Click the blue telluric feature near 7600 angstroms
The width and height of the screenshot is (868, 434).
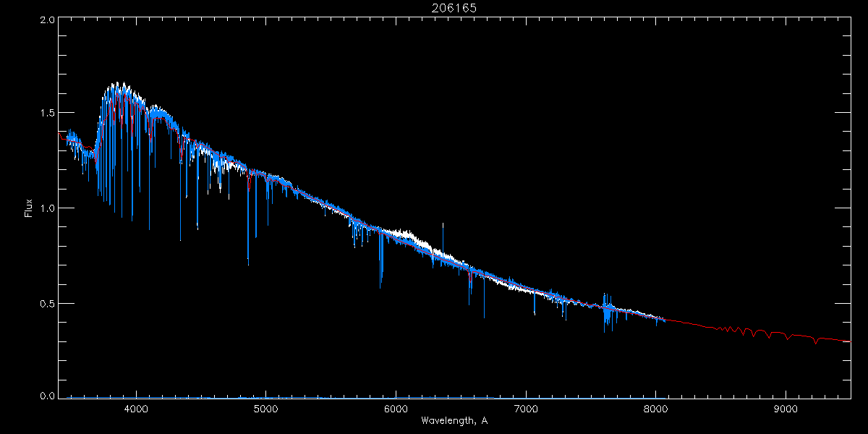click(x=608, y=312)
